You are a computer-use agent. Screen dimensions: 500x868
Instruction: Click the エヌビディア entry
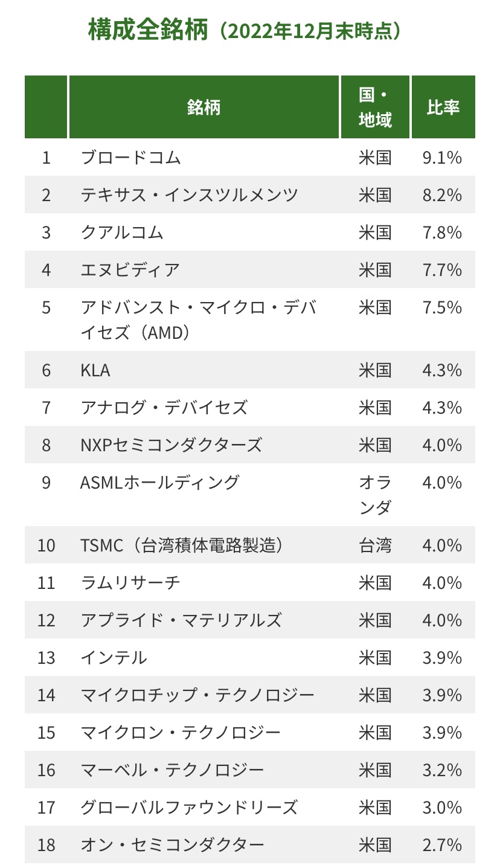pos(130,270)
